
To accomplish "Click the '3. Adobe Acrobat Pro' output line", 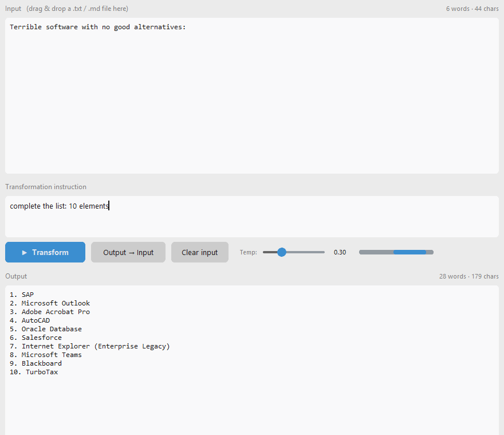I will (x=50, y=312).
